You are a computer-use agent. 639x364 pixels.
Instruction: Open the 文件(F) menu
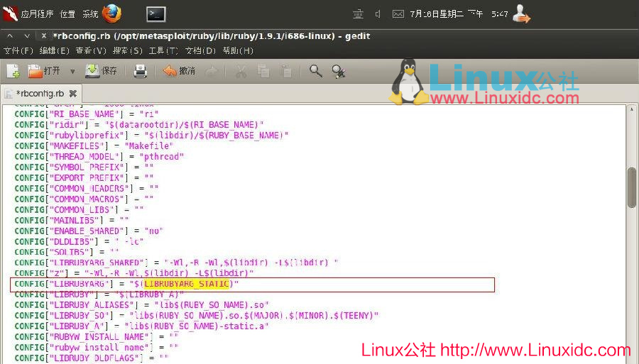[x=18, y=50]
